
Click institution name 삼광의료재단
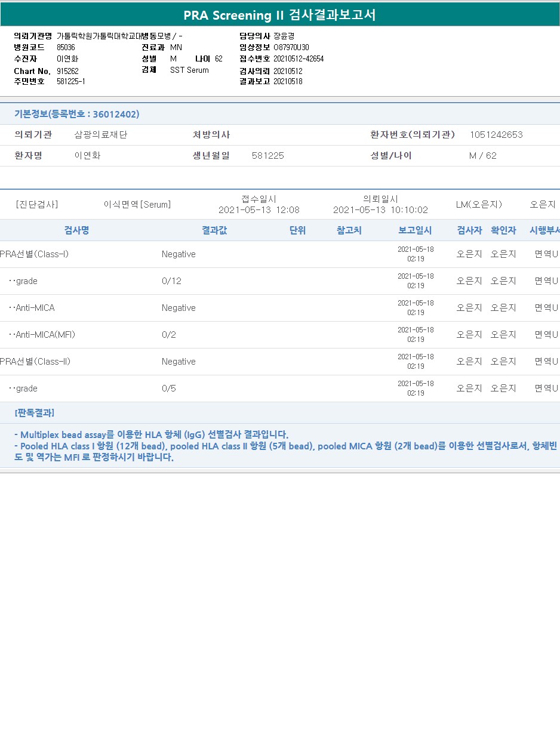point(101,135)
